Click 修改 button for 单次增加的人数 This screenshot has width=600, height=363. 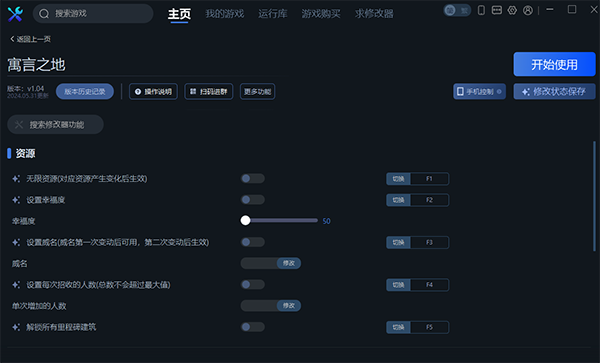point(289,306)
